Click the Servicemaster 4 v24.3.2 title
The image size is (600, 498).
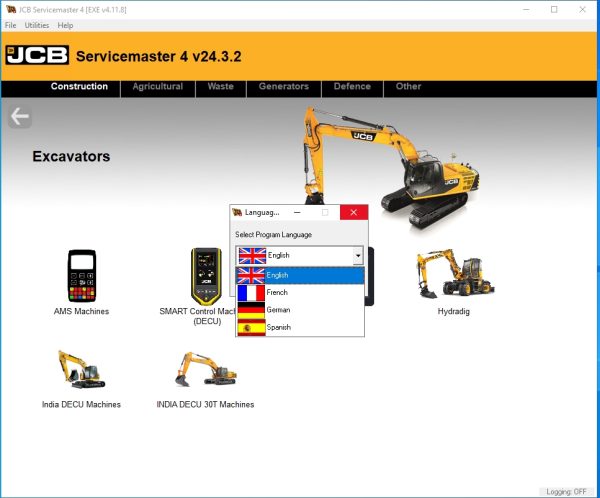[x=159, y=56]
